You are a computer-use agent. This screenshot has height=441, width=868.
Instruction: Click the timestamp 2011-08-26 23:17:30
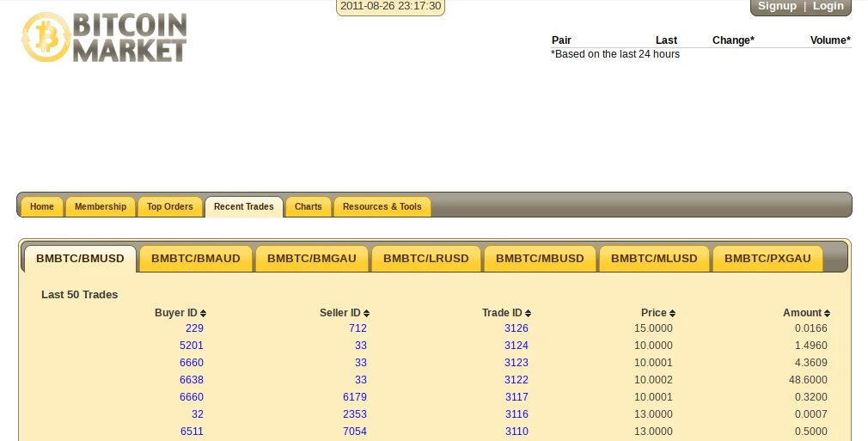pos(391,6)
